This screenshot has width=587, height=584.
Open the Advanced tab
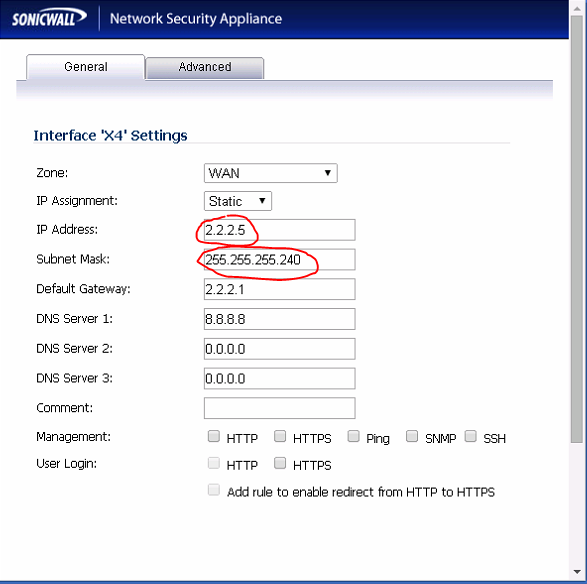[x=205, y=67]
